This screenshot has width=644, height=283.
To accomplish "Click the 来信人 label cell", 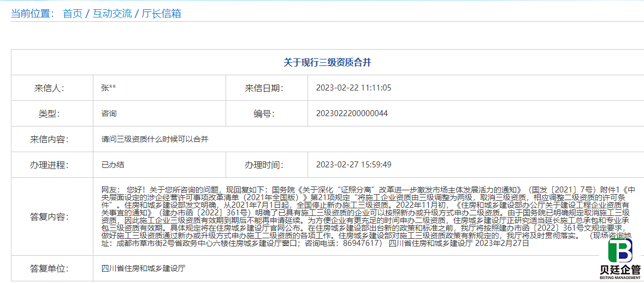I will [x=52, y=88].
